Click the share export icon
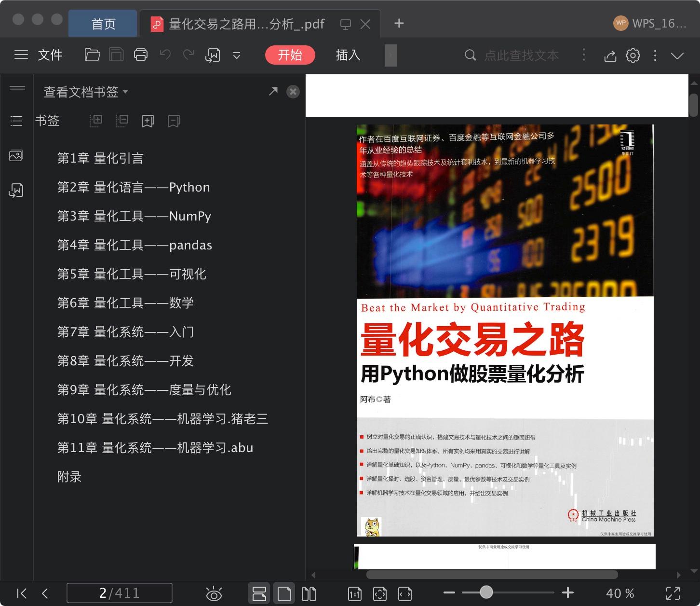This screenshot has height=606, width=700. point(610,55)
